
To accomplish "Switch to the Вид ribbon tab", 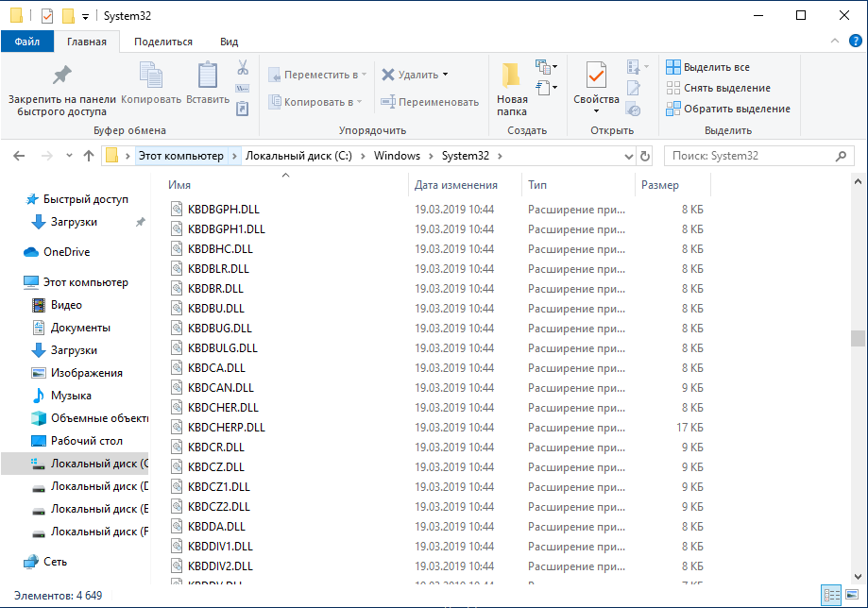I will [x=229, y=42].
